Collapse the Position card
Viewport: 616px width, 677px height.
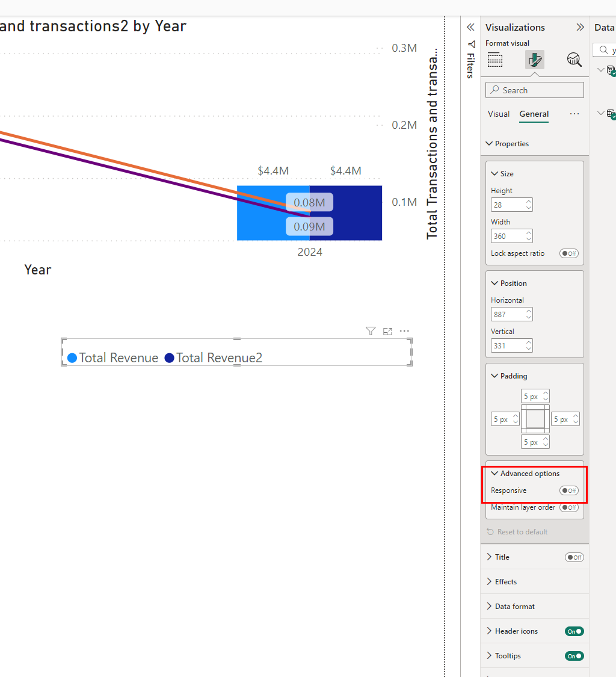[x=494, y=283]
